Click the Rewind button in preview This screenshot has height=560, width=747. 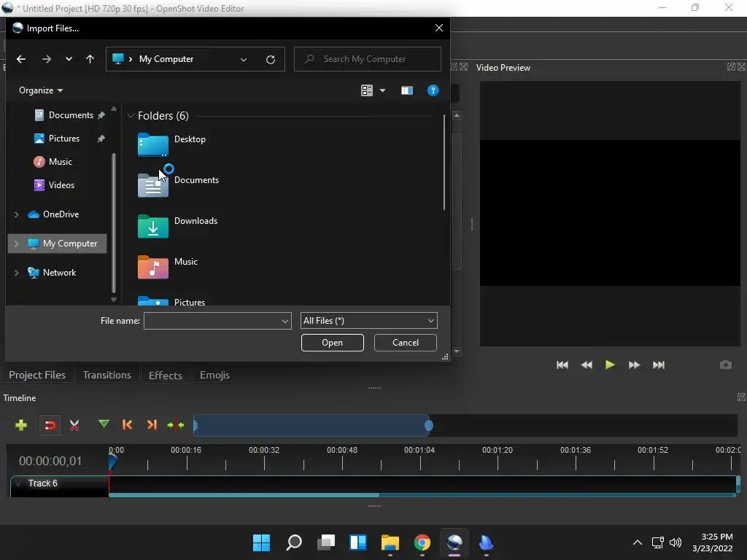click(587, 365)
